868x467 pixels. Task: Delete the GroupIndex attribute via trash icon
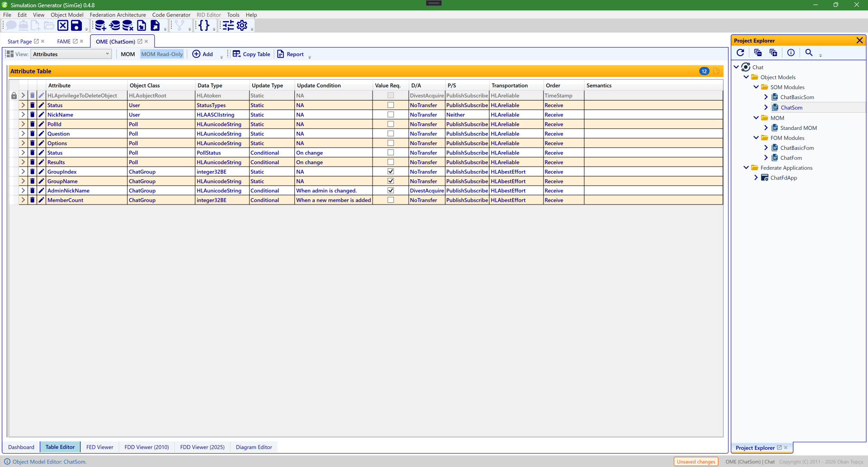32,172
